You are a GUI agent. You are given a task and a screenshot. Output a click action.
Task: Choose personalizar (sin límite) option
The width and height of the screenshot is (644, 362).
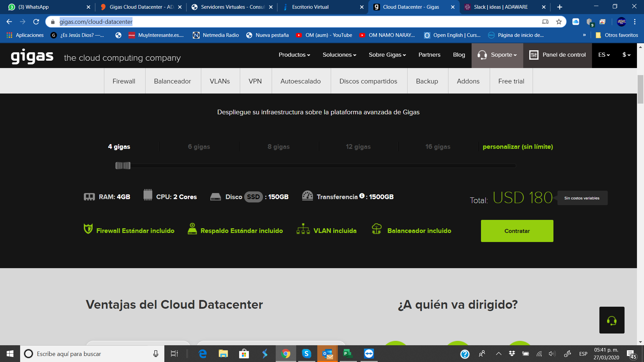click(x=518, y=146)
